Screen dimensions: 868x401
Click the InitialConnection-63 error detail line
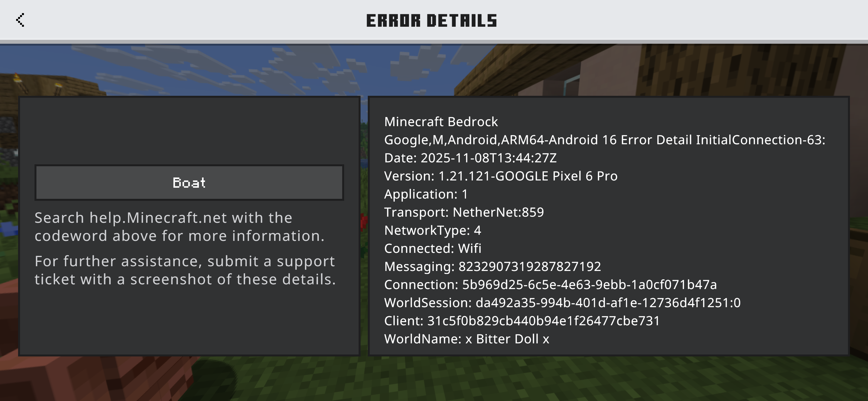pos(605,140)
